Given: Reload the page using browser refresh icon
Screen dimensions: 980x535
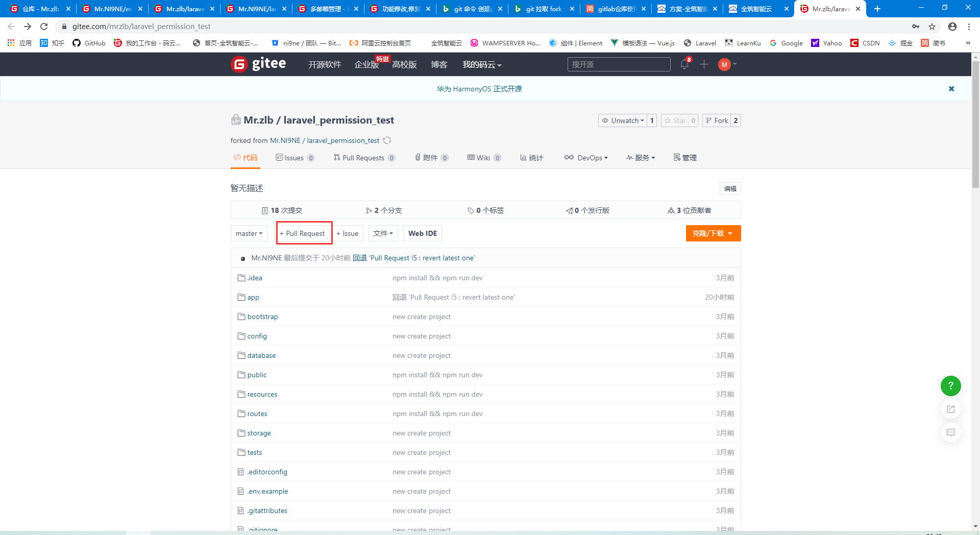Looking at the screenshot, I should pos(44,27).
